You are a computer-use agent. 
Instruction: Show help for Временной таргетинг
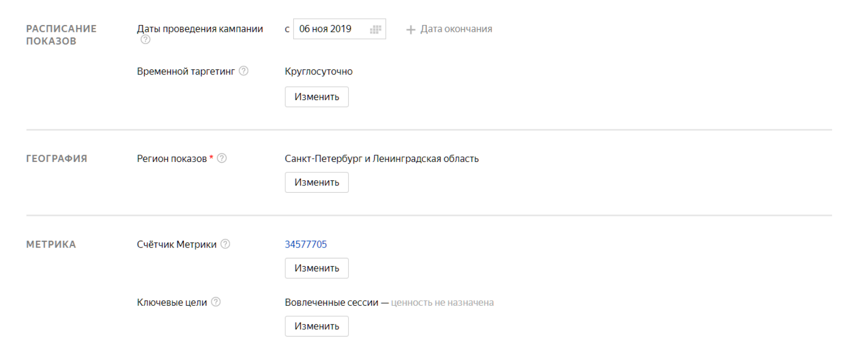pyautogui.click(x=244, y=71)
